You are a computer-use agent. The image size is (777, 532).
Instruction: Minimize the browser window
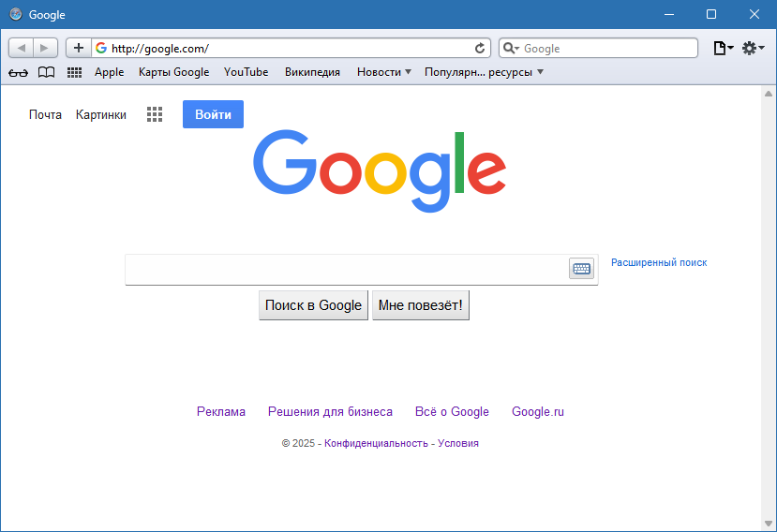pos(669,14)
